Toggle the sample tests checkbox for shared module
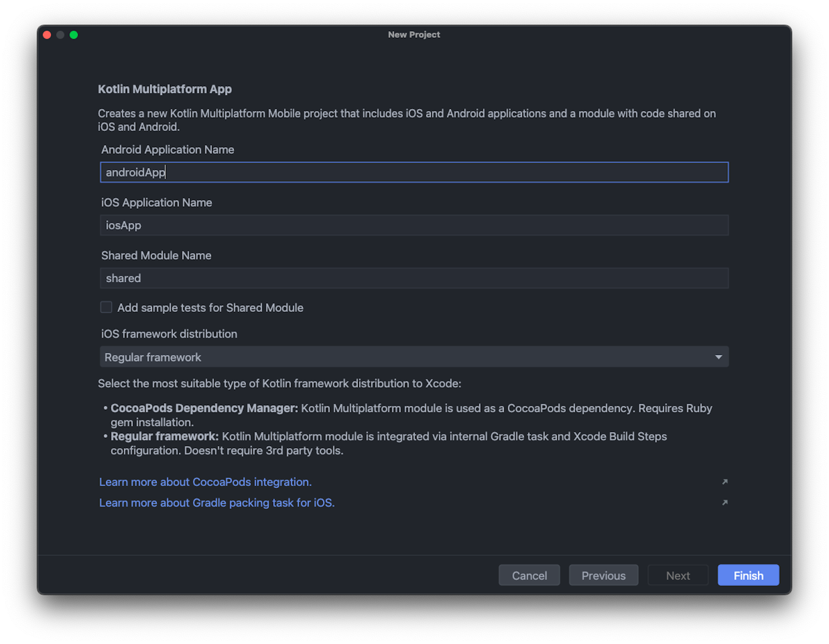The width and height of the screenshot is (829, 644). pos(106,307)
